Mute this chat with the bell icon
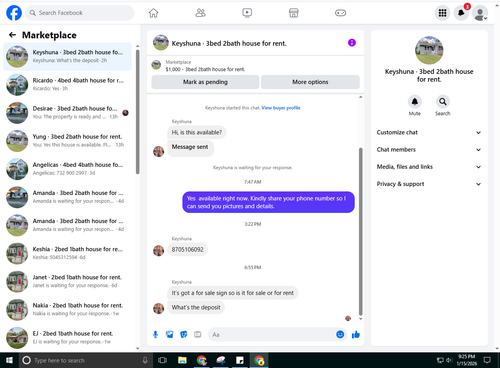This screenshot has width=500, height=368. click(x=415, y=102)
